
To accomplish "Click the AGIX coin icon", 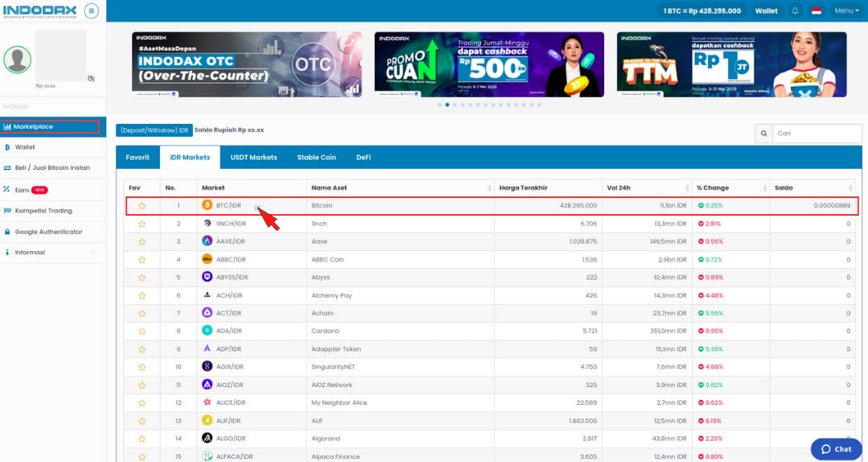I will pos(207,367).
